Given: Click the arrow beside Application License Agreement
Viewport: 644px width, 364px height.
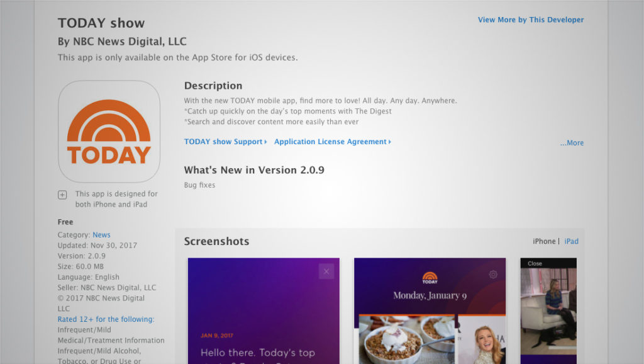Looking at the screenshot, I should tap(388, 142).
